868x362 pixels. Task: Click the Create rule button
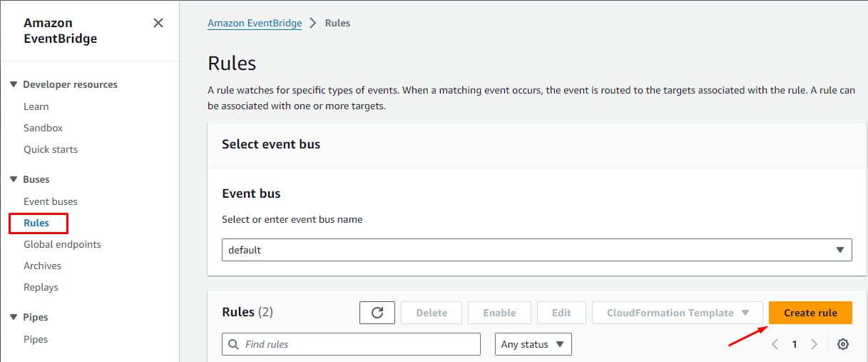[x=810, y=313]
